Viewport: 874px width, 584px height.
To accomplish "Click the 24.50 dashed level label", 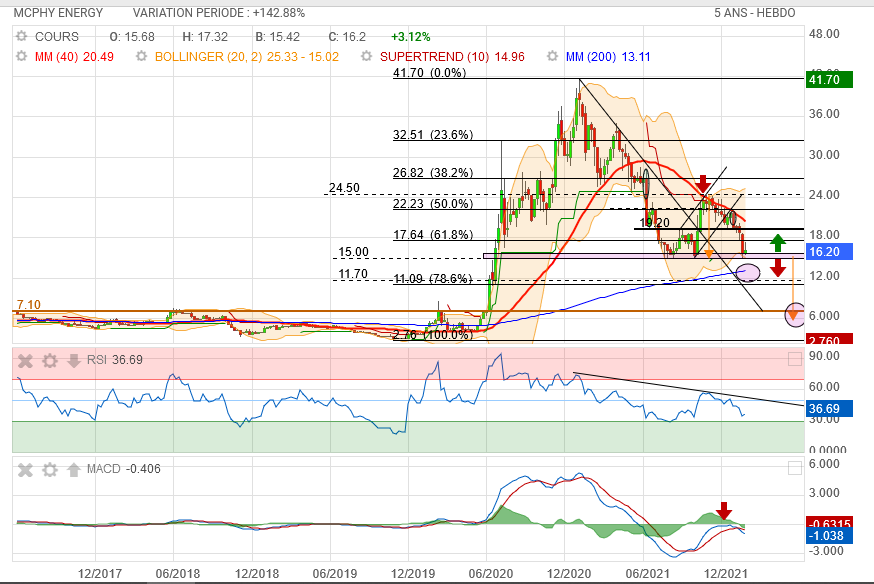I will 344,188.
